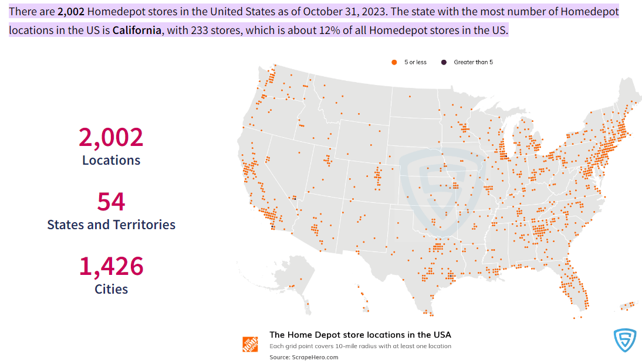Toggle the 'Greater than 5' legend label

473,62
